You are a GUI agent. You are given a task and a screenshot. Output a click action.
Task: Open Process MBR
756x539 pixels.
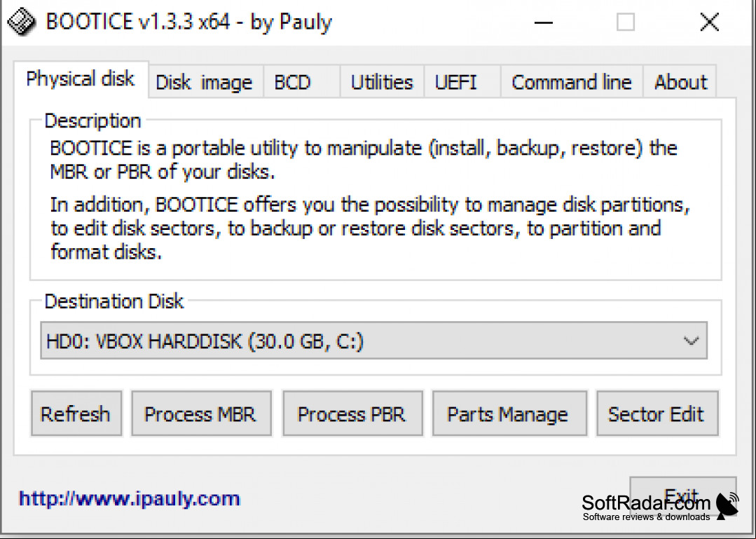(202, 414)
